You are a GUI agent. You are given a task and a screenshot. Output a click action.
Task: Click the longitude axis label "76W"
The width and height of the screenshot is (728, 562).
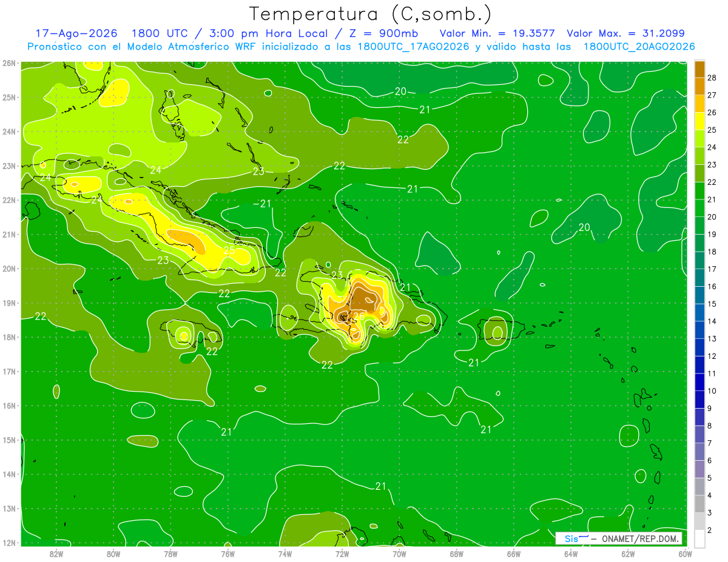[x=227, y=554]
